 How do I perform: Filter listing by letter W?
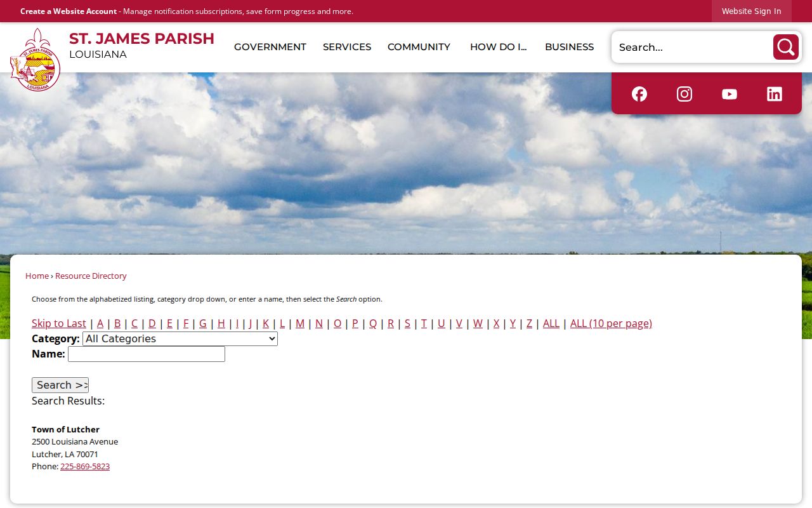pyautogui.click(x=478, y=324)
